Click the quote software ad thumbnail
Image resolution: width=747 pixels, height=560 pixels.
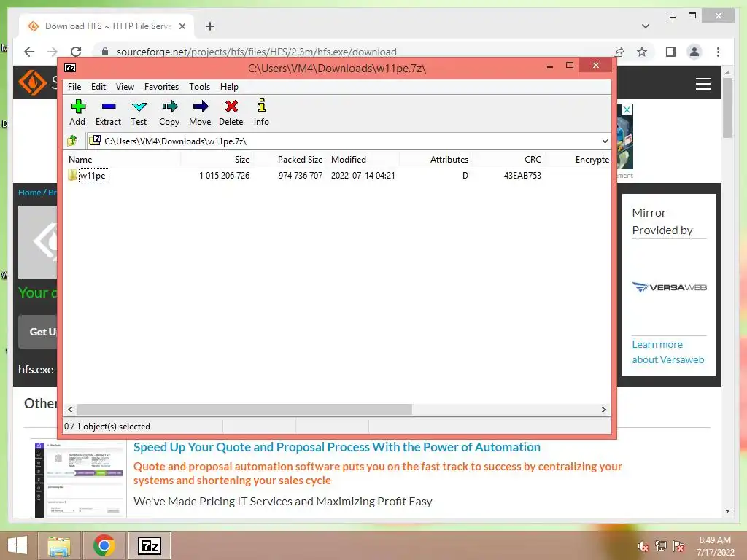(x=79, y=478)
